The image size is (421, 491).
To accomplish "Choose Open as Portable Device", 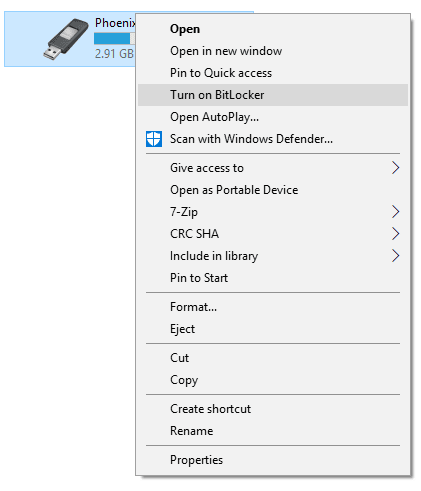I will 273,190.
